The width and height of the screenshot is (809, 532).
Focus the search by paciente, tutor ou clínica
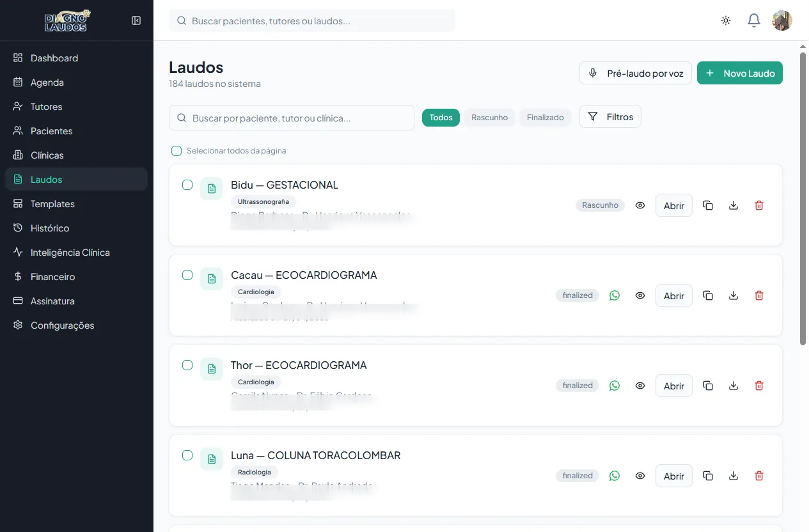292,118
